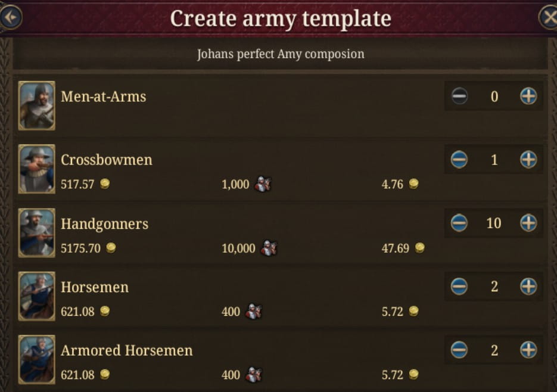Remove one Armored Horsemen regiment
557x392 pixels.
(x=459, y=350)
